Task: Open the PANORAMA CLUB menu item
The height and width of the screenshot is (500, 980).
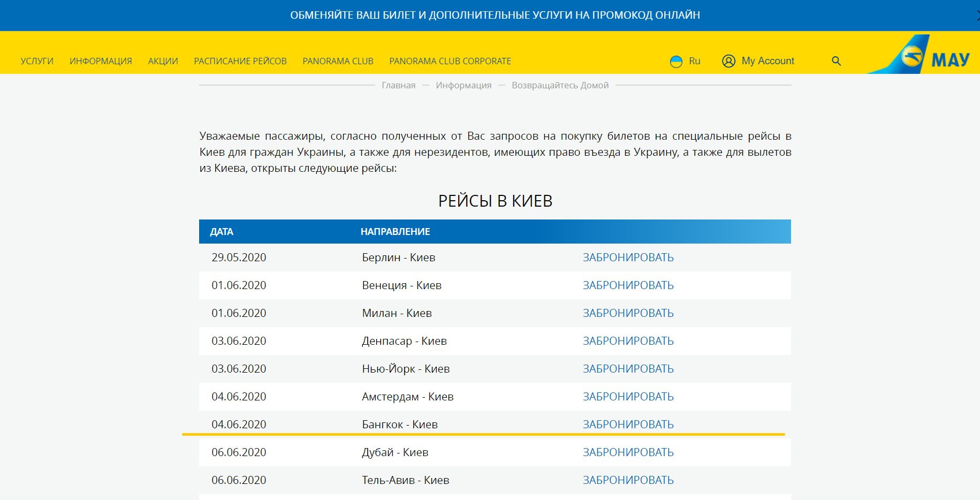Action: click(x=338, y=61)
